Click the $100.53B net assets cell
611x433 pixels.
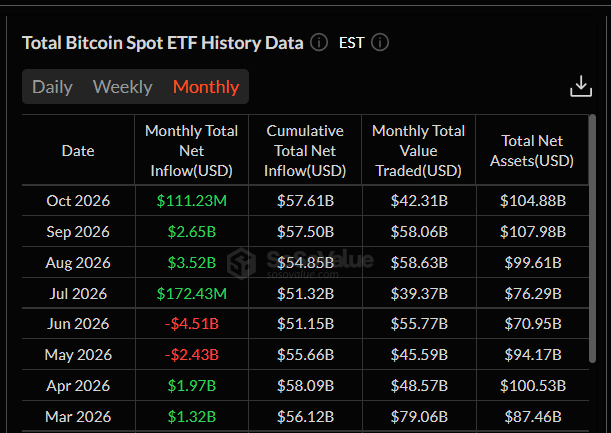click(532, 385)
